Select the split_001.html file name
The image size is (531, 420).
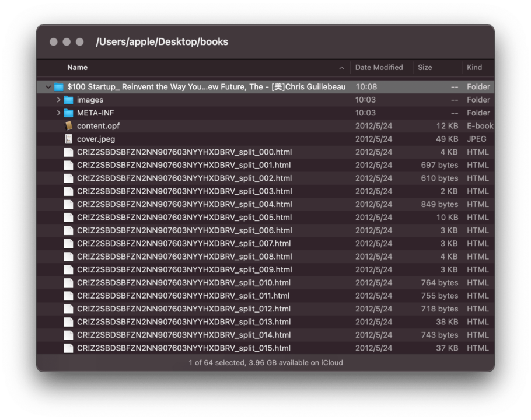click(x=184, y=165)
